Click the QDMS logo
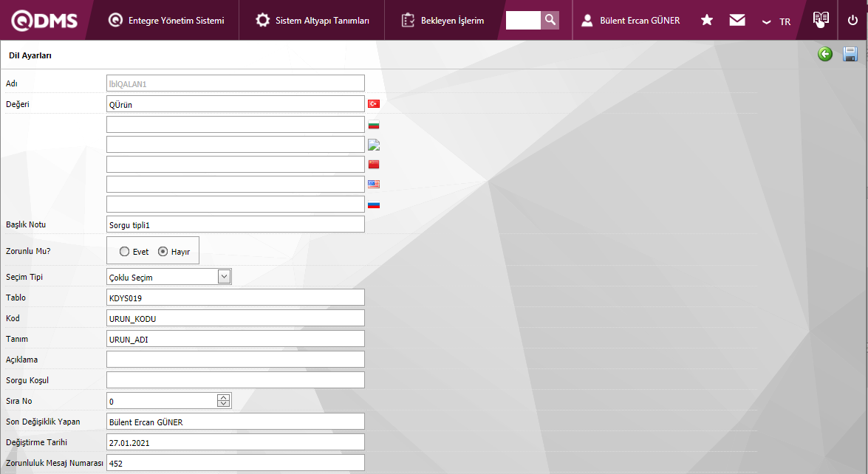 [44, 21]
